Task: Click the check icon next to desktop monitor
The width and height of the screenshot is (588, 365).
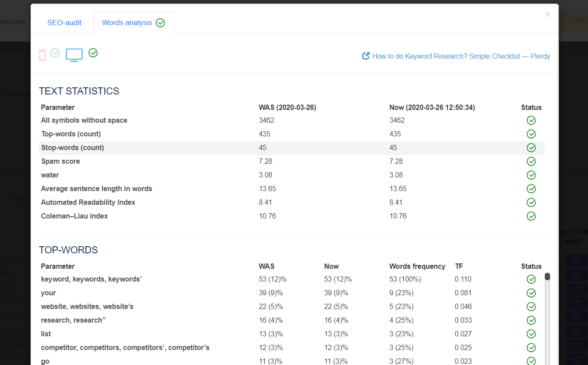Action: coord(93,53)
